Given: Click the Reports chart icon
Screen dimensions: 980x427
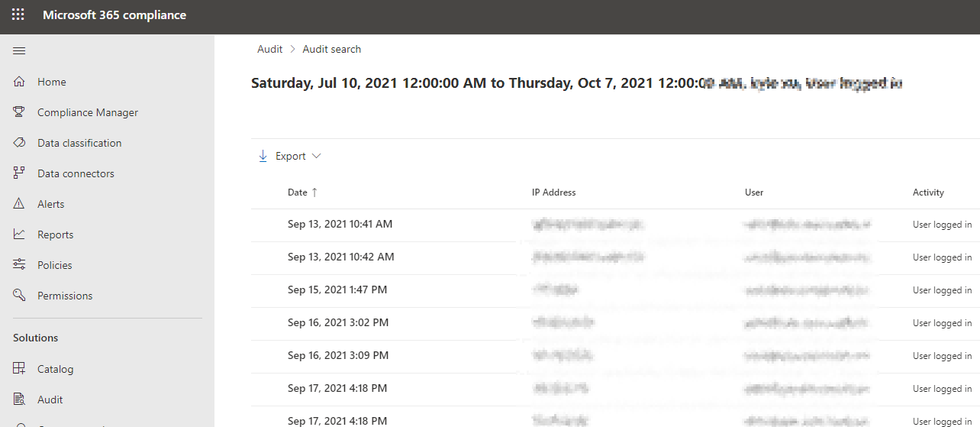Looking at the screenshot, I should (19, 235).
